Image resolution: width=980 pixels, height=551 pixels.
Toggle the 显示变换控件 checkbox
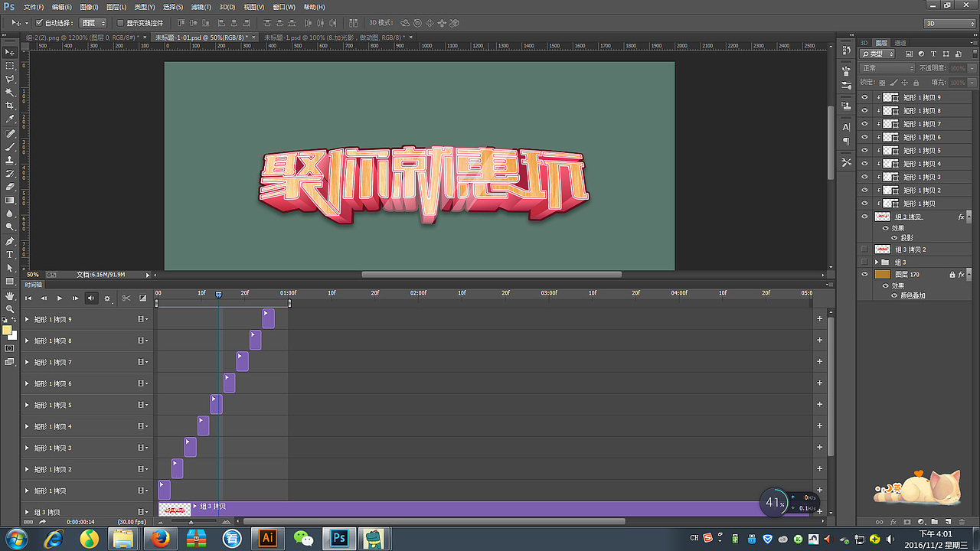(x=119, y=23)
